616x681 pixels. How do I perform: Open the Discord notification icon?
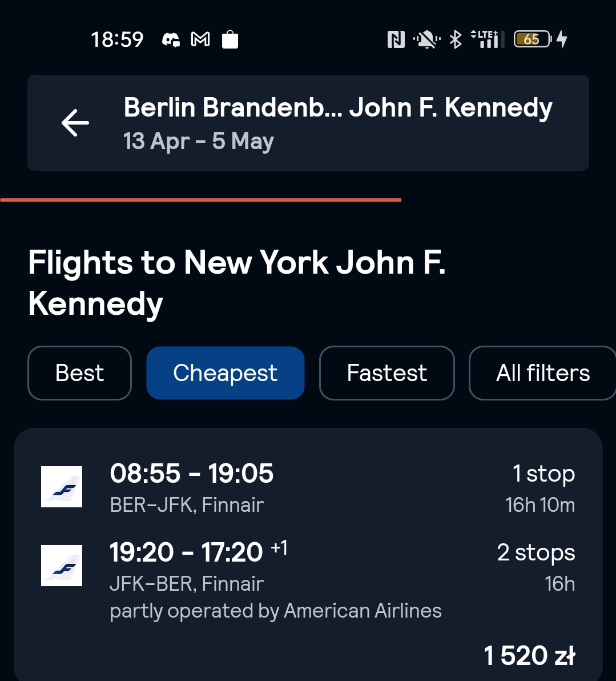(x=171, y=40)
